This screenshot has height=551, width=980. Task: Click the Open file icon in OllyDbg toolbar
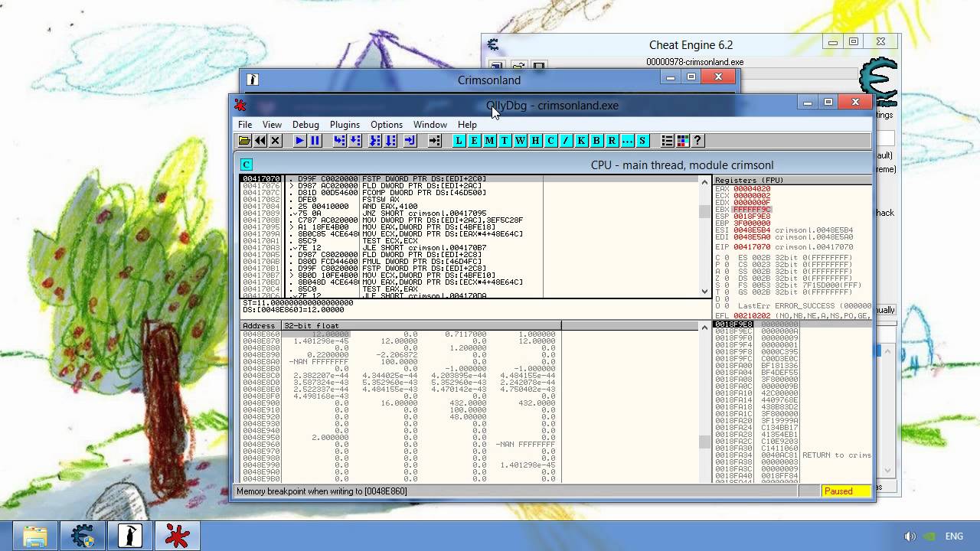click(x=244, y=141)
